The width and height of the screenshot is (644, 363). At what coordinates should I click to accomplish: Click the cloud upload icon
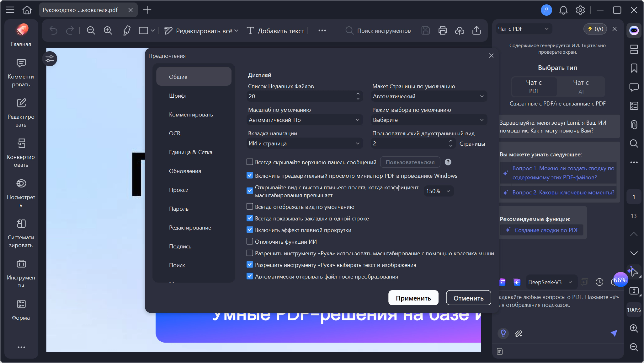[460, 30]
